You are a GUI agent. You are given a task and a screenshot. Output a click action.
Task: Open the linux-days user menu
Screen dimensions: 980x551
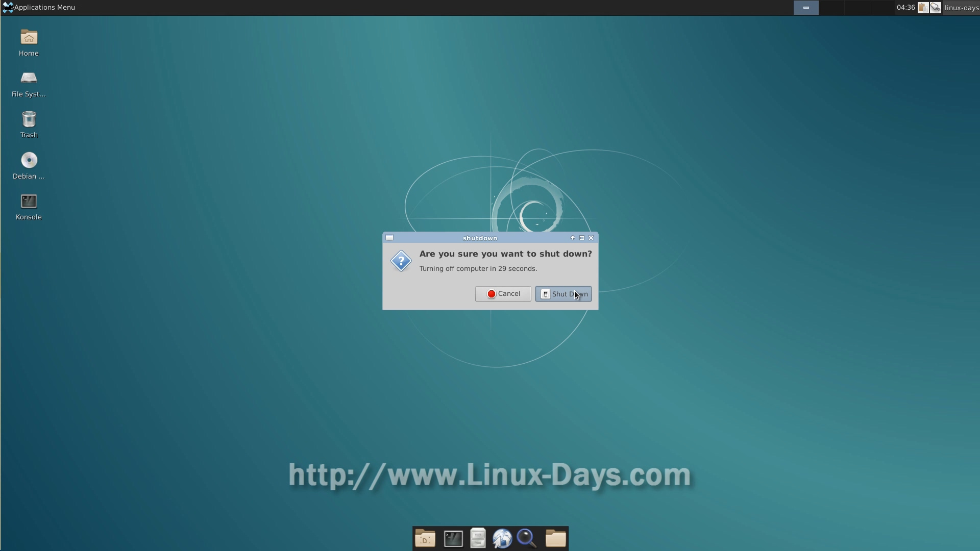click(x=961, y=8)
